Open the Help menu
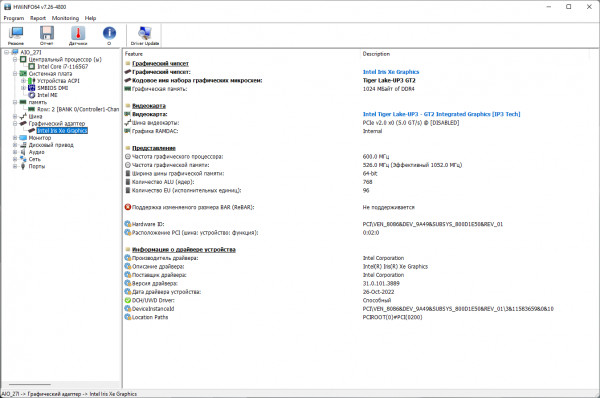600x398 pixels. point(90,18)
